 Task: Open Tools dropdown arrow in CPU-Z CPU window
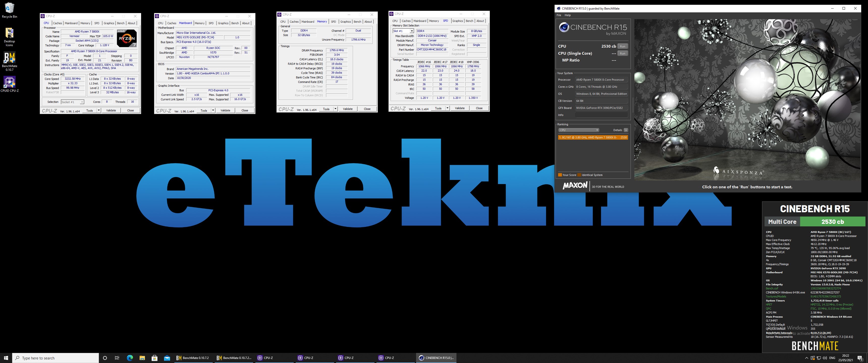pos(98,110)
